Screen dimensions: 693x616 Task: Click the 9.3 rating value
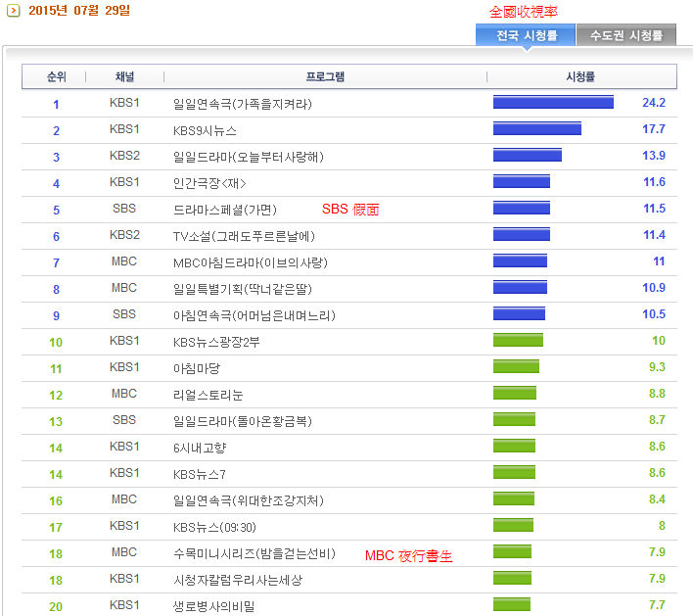[657, 367]
